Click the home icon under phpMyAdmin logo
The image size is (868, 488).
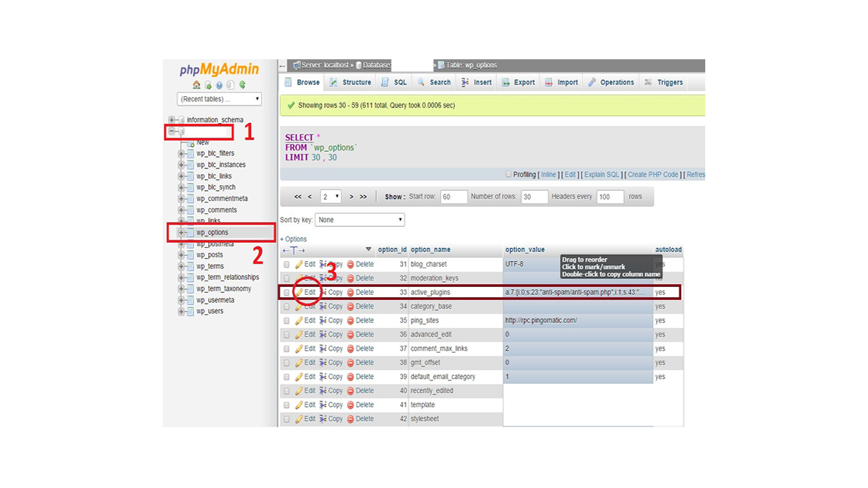pos(197,85)
